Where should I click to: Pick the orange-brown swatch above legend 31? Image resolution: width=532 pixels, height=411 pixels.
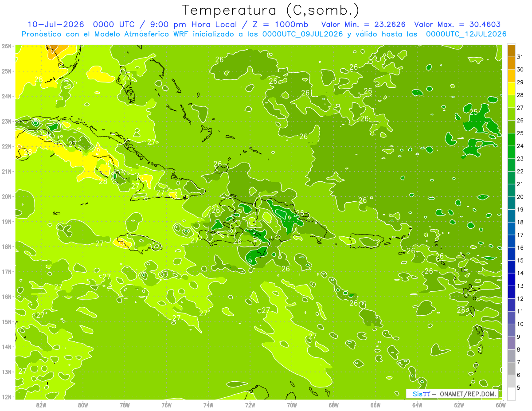point(512,50)
